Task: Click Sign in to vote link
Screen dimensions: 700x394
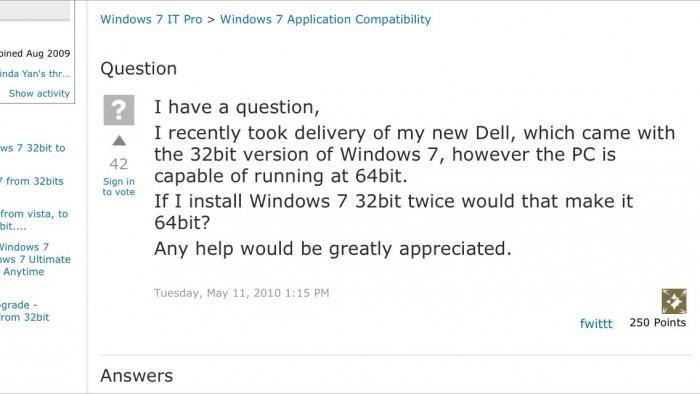Action: click(x=119, y=187)
